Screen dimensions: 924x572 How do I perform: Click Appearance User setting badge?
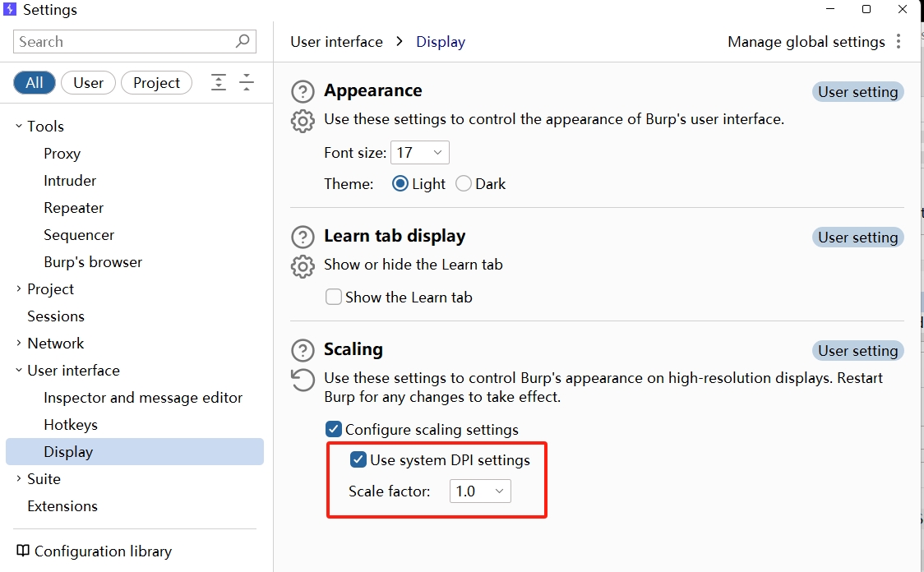tap(858, 92)
